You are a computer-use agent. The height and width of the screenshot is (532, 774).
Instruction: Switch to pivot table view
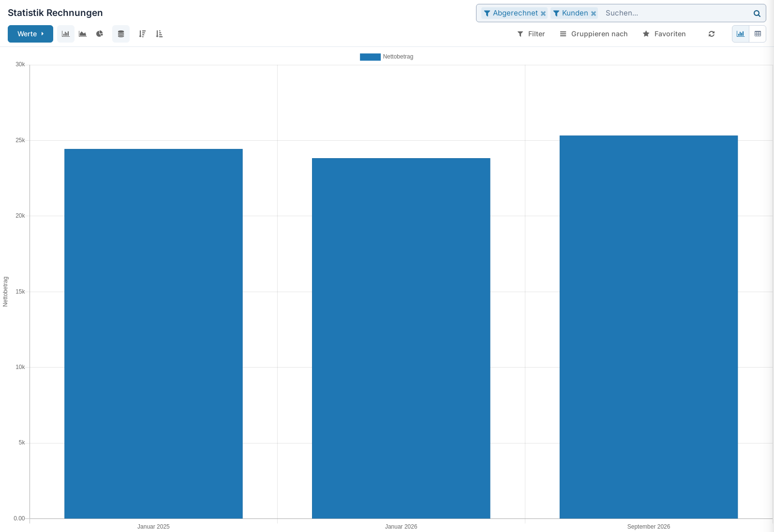point(758,34)
